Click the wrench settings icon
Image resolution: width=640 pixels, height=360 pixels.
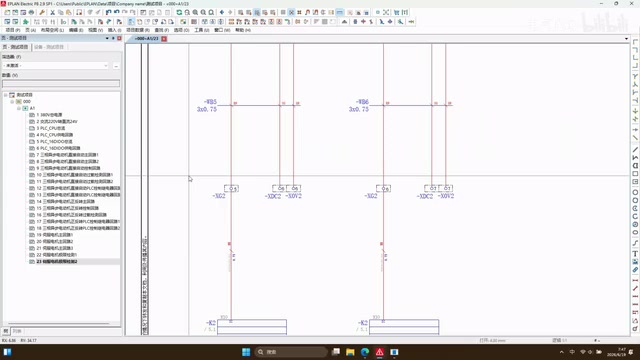[42, 13]
